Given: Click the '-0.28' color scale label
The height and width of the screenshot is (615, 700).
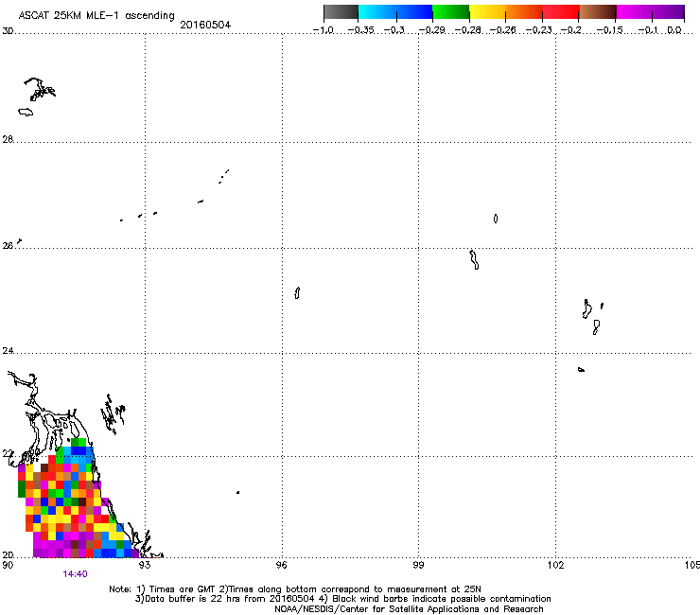Looking at the screenshot, I should point(467,30).
